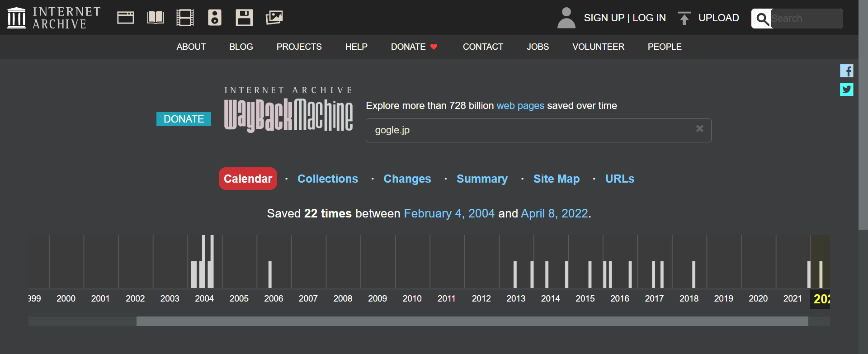
Task: Open the Images icon
Action: 274,18
